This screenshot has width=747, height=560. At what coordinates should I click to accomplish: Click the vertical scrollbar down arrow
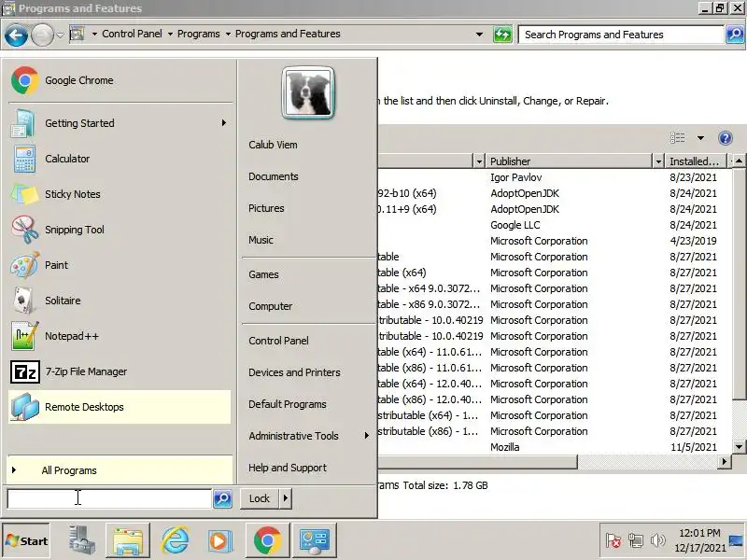pyautogui.click(x=739, y=447)
